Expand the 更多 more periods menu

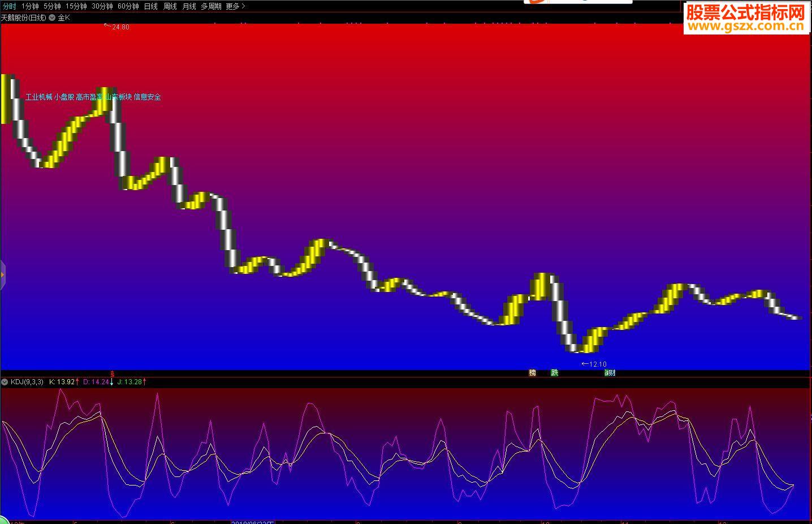235,6
